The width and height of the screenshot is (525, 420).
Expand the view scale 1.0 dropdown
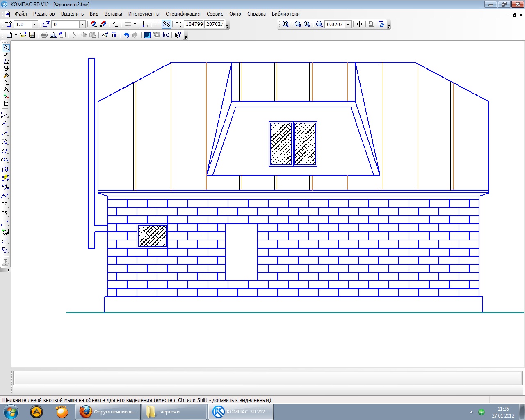pyautogui.click(x=34, y=24)
